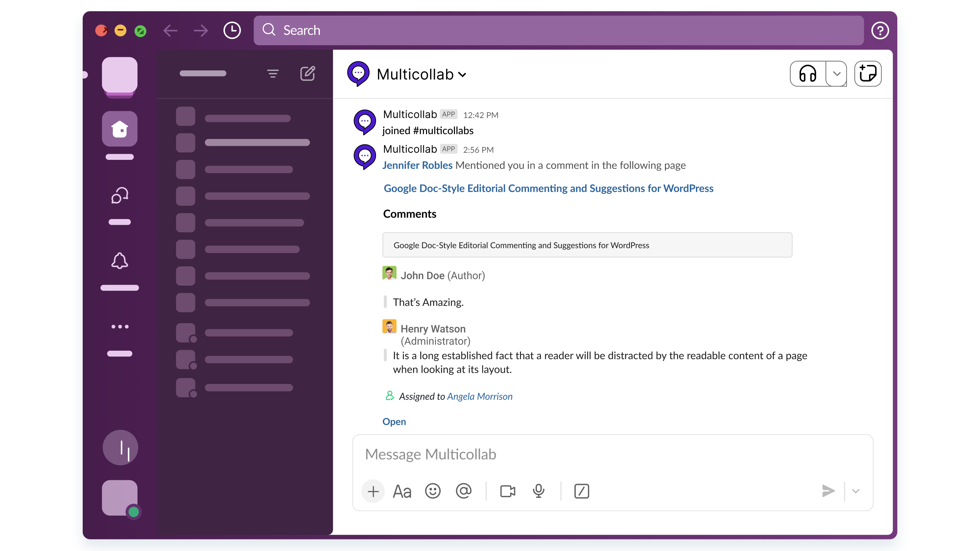The height and width of the screenshot is (551, 980).
Task: Click John Doe's avatar thumbnail
Action: pos(389,273)
